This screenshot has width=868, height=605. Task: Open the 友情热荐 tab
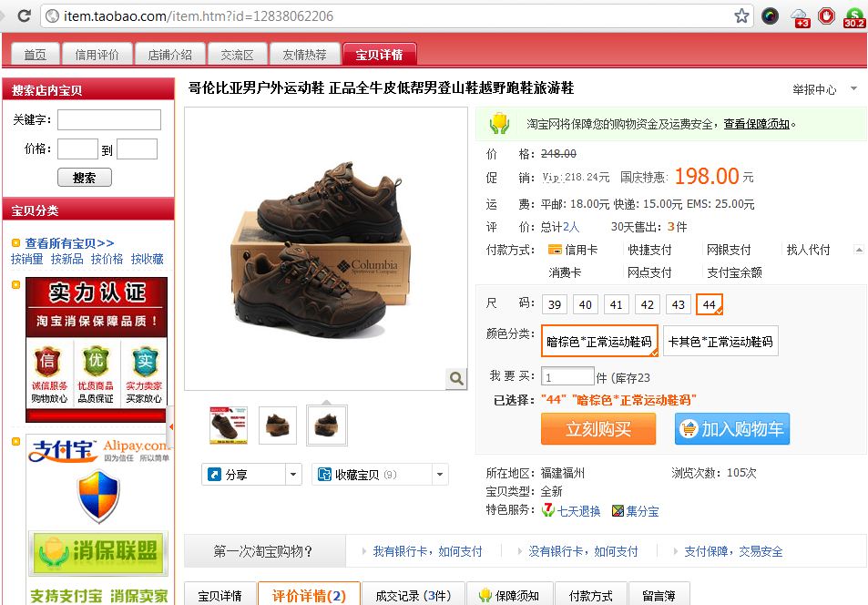[304, 55]
